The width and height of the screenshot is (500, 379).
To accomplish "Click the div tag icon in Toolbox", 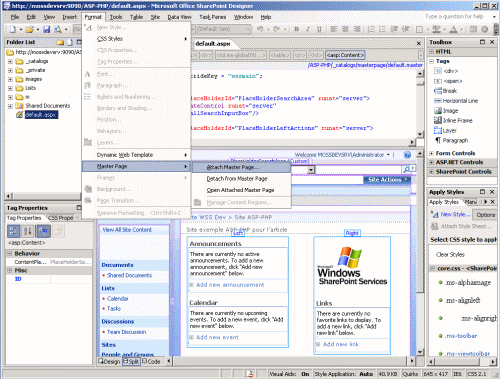I will click(x=438, y=71).
